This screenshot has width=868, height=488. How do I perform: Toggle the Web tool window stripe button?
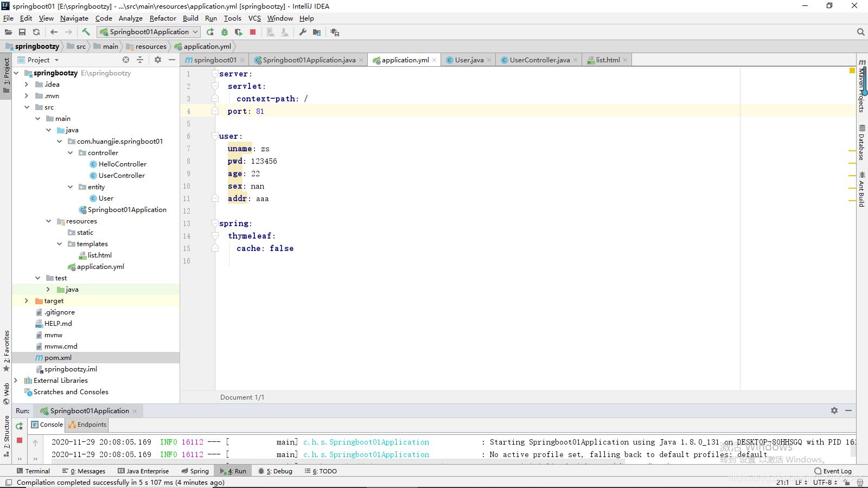tap(6, 394)
